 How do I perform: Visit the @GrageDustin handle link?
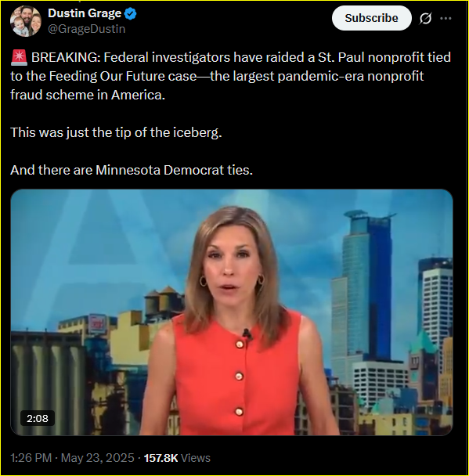[86, 29]
